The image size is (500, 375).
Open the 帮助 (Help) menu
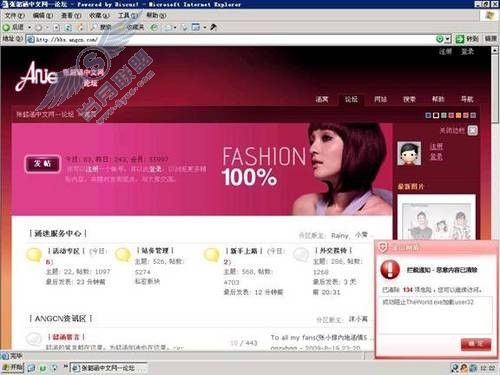(156, 15)
